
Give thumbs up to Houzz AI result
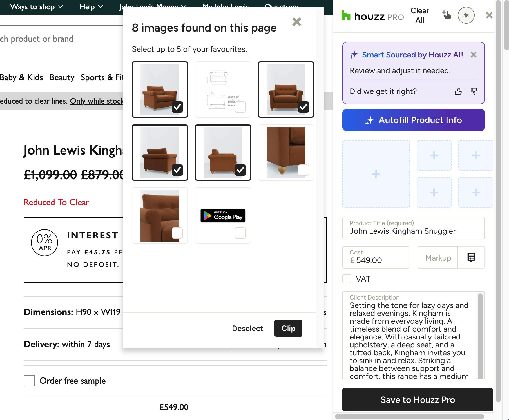click(x=458, y=91)
